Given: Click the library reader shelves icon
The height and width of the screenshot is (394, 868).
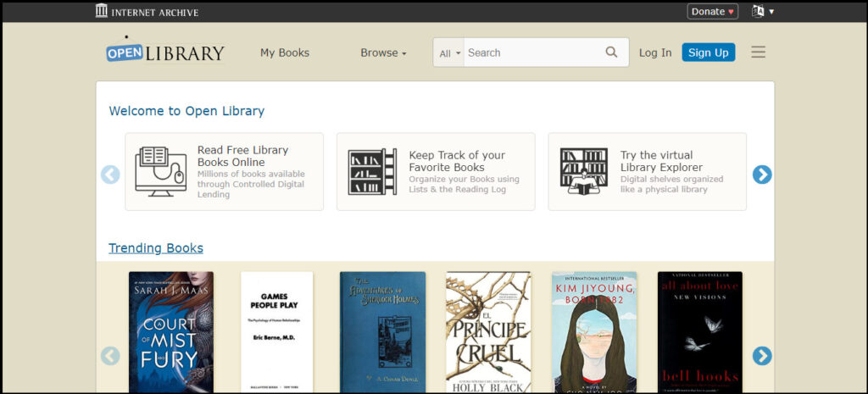Looking at the screenshot, I should [x=583, y=171].
